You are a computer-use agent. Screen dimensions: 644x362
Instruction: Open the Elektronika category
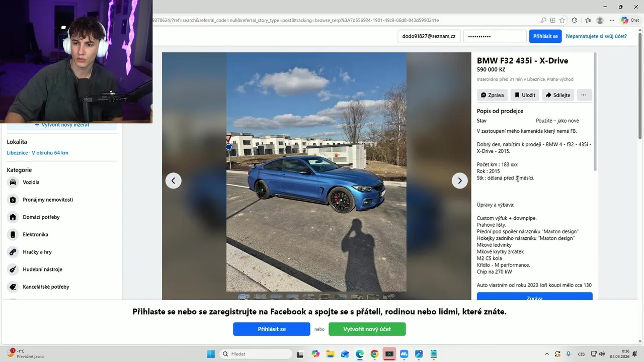(62, 235)
